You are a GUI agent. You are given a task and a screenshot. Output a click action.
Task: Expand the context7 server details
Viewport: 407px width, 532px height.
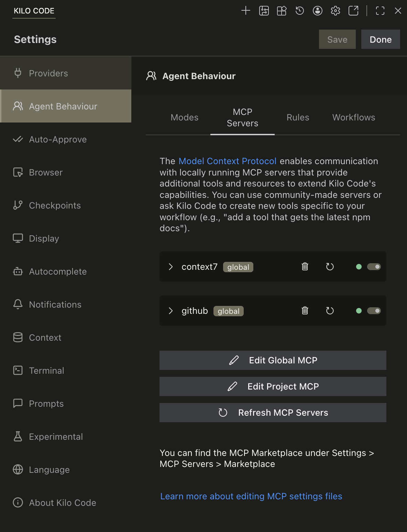pyautogui.click(x=170, y=267)
